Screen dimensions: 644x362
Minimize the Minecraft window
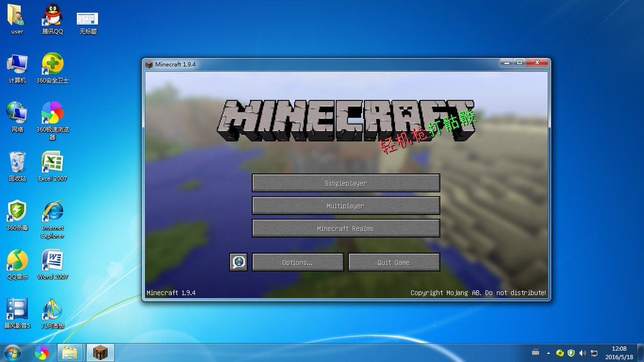coord(506,62)
